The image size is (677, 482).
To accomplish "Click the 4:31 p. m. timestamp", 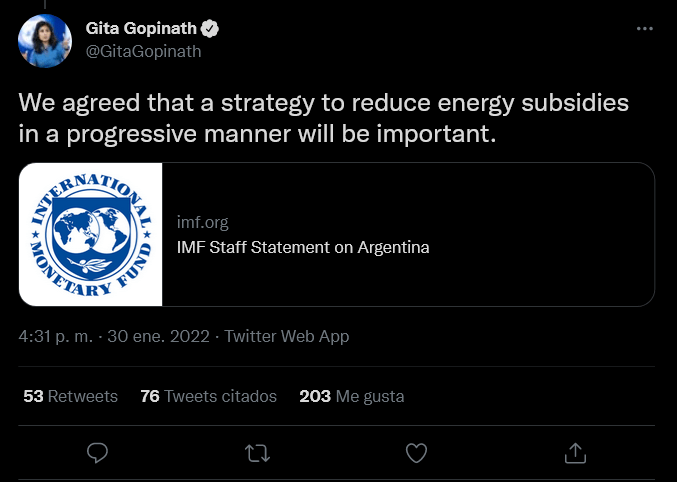I will (x=57, y=336).
